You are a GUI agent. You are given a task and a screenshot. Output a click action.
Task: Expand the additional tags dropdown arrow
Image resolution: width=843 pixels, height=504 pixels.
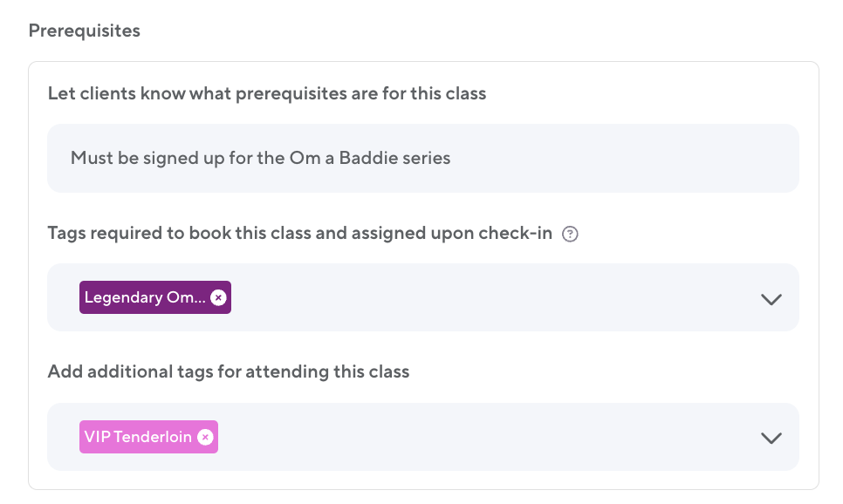[x=771, y=438]
